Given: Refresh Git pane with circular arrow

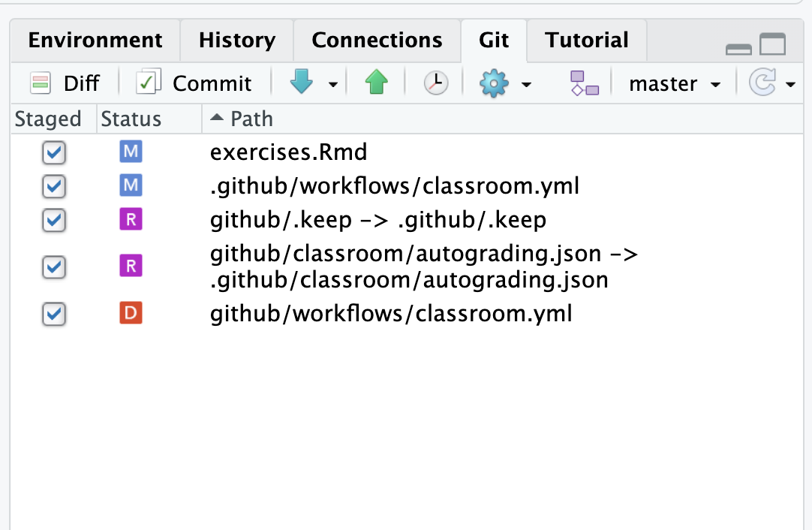Looking at the screenshot, I should [x=762, y=82].
